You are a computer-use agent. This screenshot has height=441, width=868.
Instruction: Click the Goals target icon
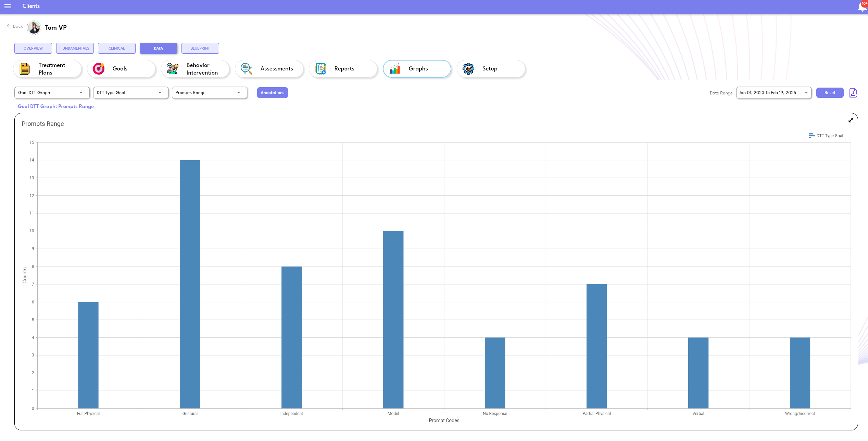[99, 69]
